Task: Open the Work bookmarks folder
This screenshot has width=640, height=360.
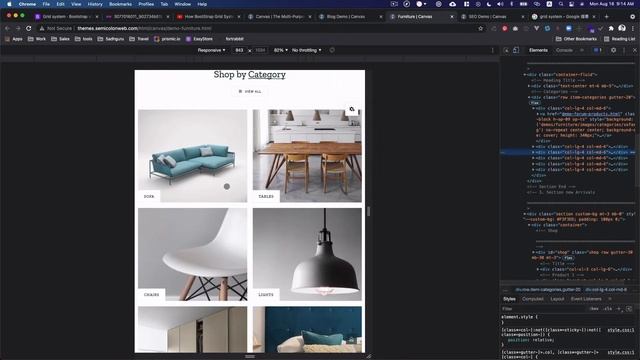Action: coord(37,39)
